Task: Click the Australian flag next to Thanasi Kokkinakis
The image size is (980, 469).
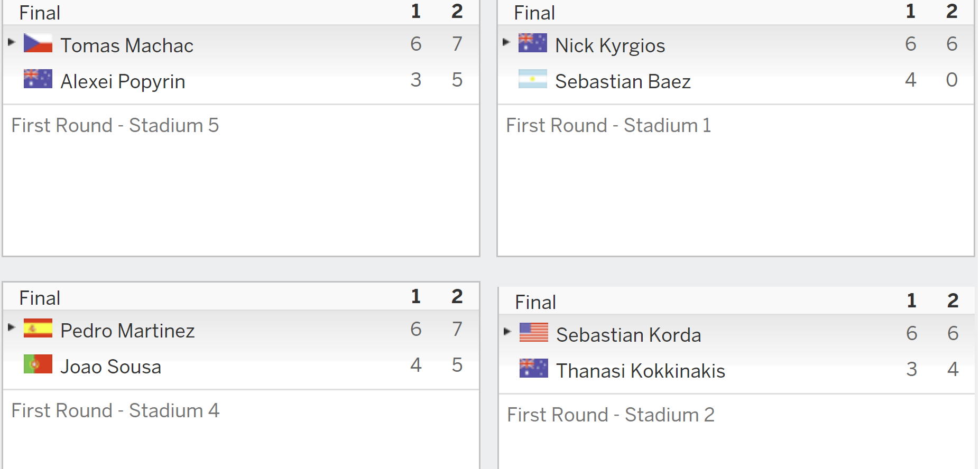Action: 534,368
